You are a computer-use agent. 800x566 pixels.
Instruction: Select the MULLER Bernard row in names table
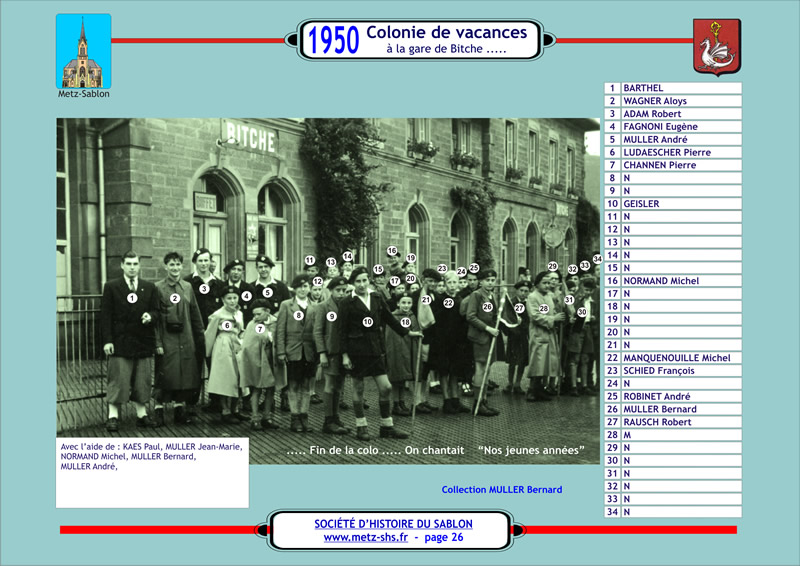[x=681, y=409]
